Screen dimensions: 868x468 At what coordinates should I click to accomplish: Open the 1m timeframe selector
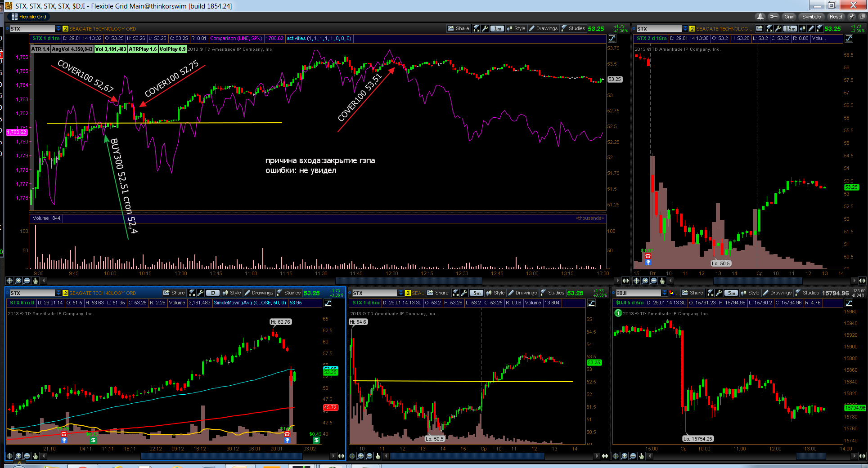[497, 28]
